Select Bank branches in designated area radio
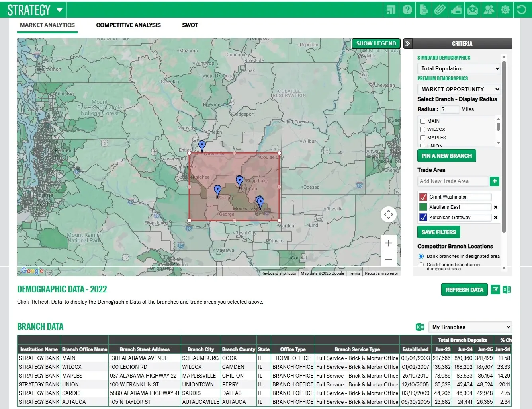Viewport: 532px width, 409px height. coord(421,257)
